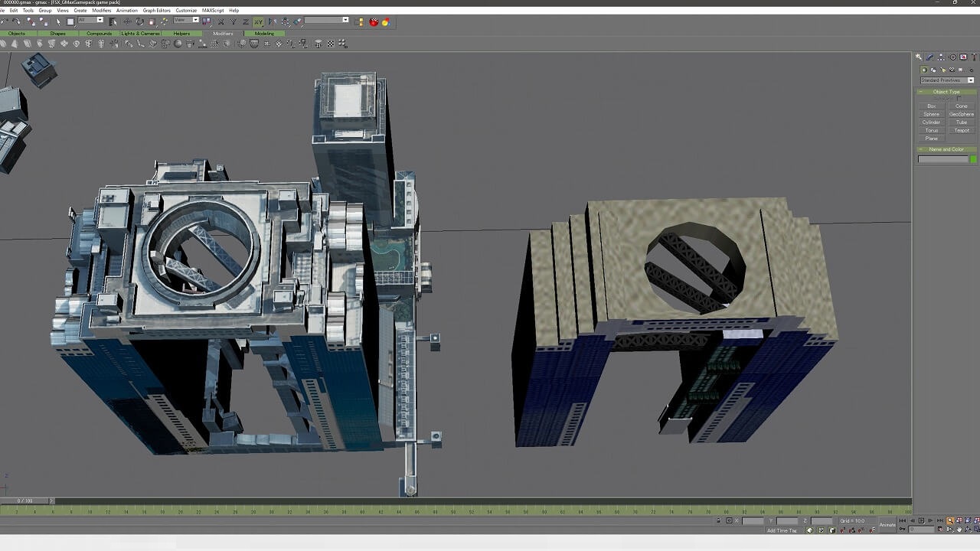Activate the Pan hand tool
980x551 pixels.
tap(959, 529)
